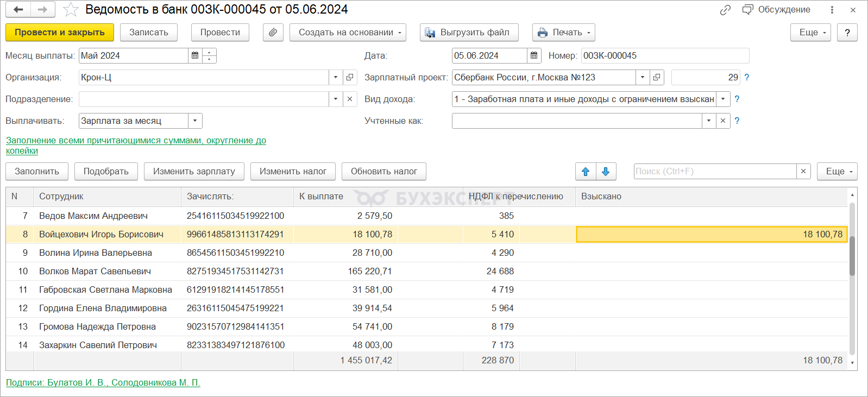Move row up with blue arrow
This screenshot has width=868, height=397.
coord(586,172)
